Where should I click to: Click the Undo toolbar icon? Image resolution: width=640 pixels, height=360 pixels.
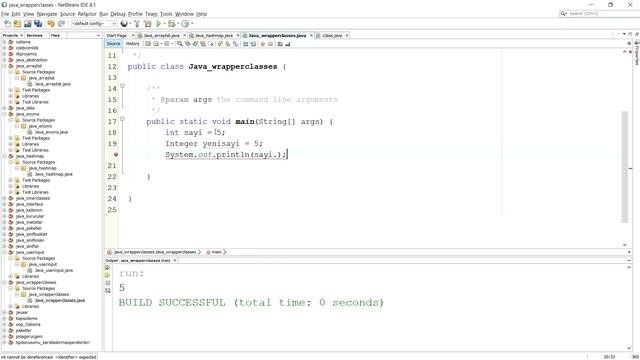pos(51,24)
